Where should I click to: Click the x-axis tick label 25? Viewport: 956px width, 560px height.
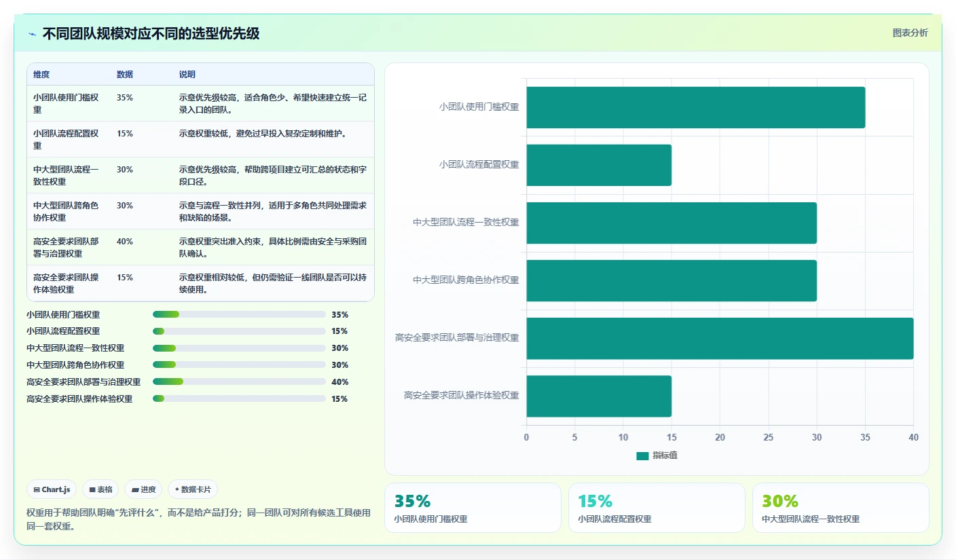click(769, 437)
